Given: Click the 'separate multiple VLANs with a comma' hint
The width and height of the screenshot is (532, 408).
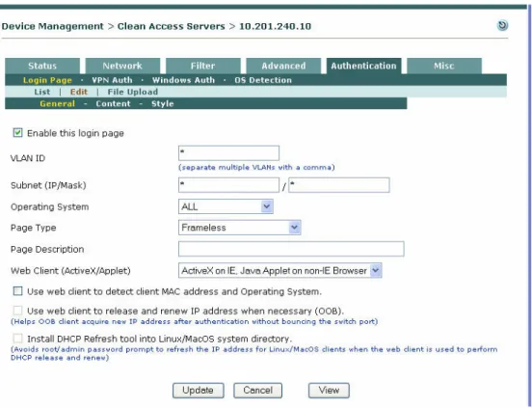Looking at the screenshot, I should click(256, 167).
